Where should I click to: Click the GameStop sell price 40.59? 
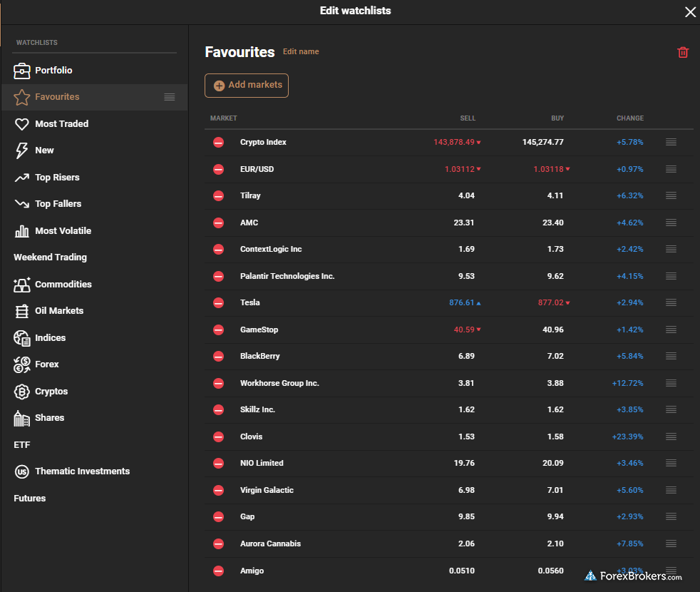(x=464, y=330)
